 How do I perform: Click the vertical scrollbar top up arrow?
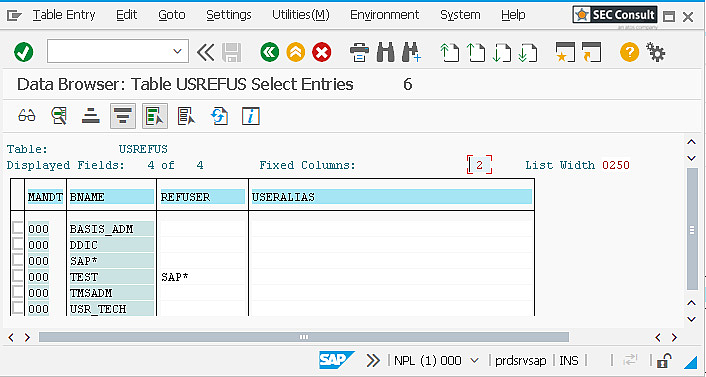click(692, 142)
